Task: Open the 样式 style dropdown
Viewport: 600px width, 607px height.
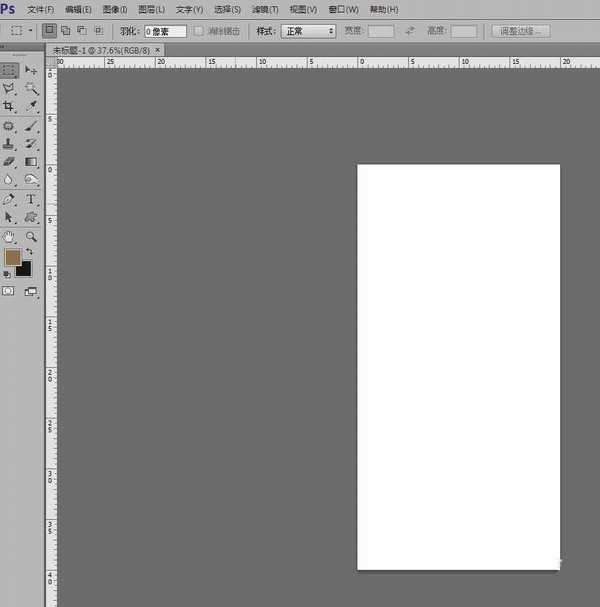Action: pos(308,31)
